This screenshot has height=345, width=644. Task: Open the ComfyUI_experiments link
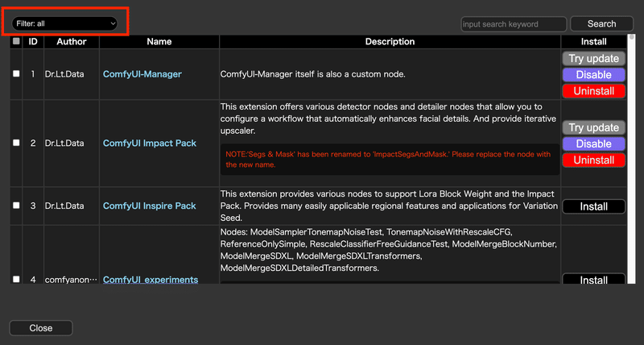pos(151,280)
